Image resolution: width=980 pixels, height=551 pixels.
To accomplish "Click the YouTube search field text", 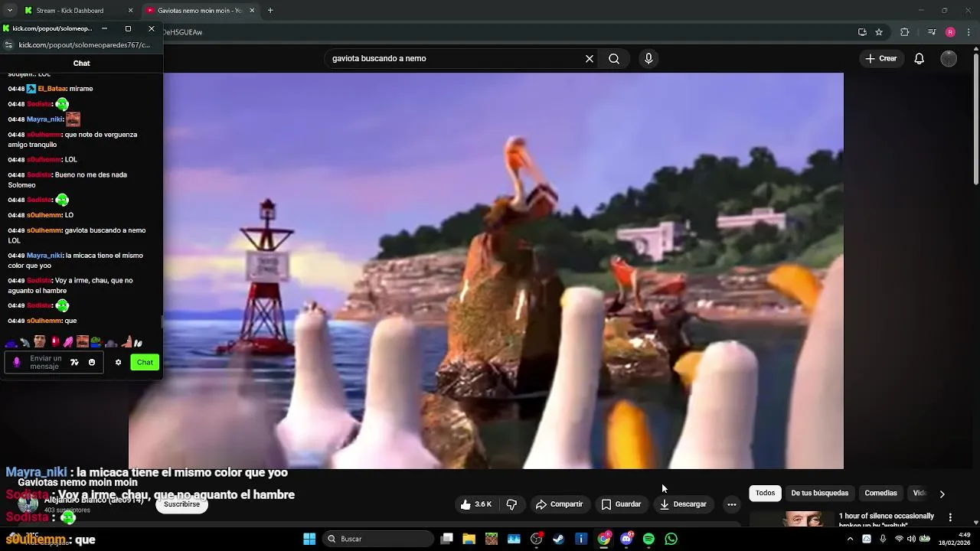I will pyautogui.click(x=379, y=58).
